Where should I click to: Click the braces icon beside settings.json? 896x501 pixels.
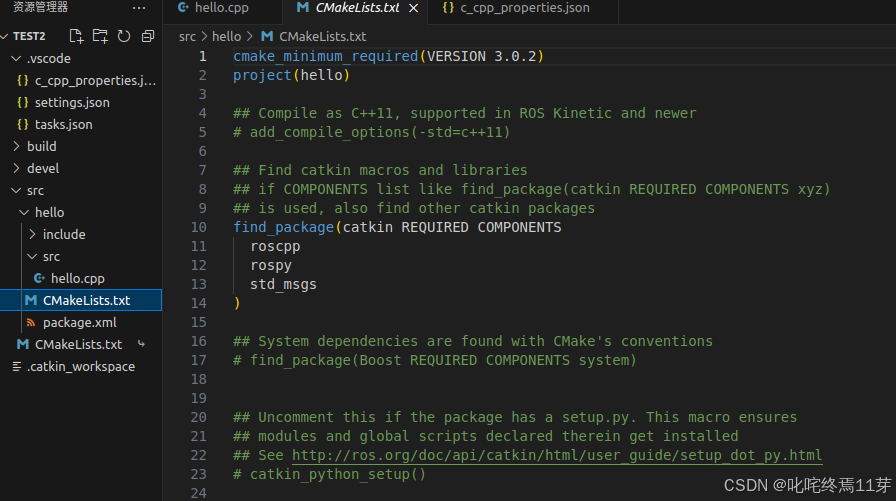[23, 102]
